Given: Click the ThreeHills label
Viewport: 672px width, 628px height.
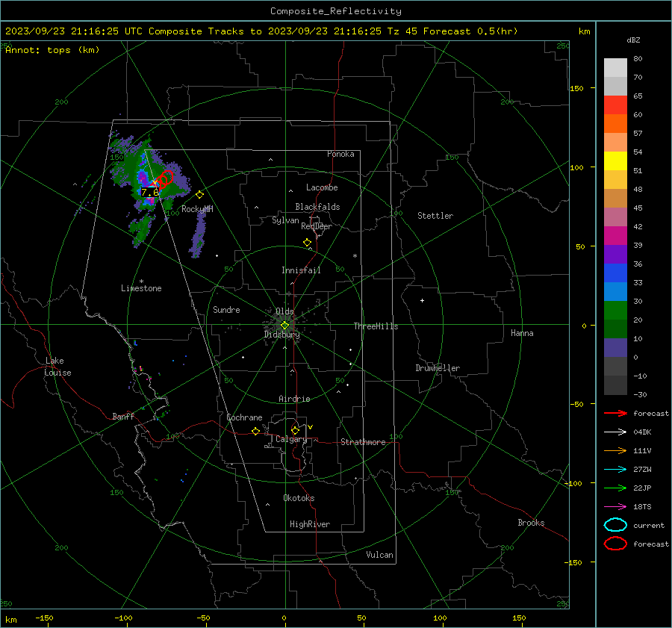Looking at the screenshot, I should pos(376,326).
